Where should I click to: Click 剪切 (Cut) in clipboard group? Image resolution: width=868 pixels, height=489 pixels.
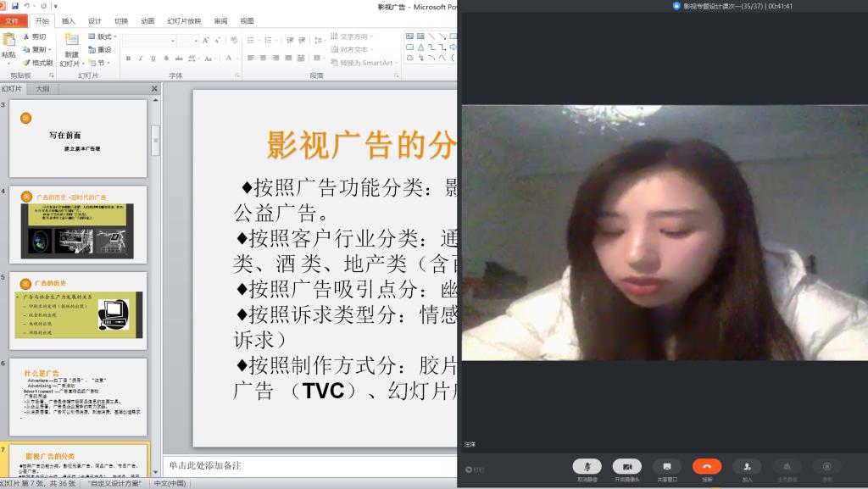click(x=34, y=36)
